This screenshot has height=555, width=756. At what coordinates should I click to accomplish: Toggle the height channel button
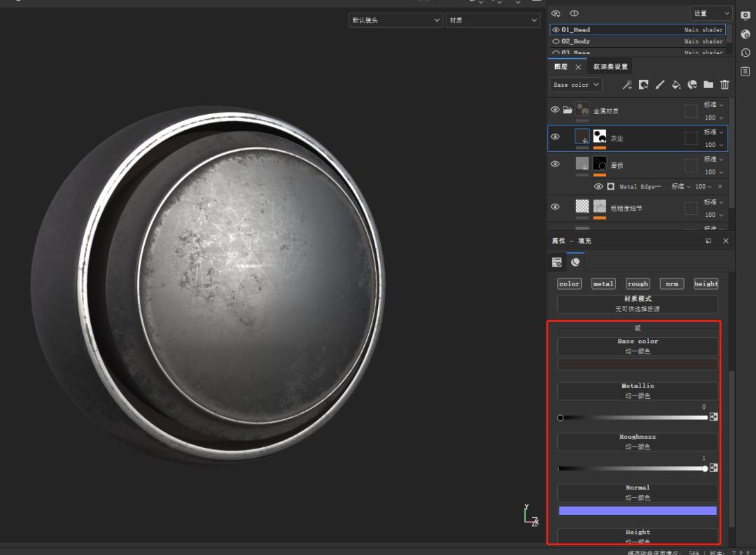(x=706, y=284)
